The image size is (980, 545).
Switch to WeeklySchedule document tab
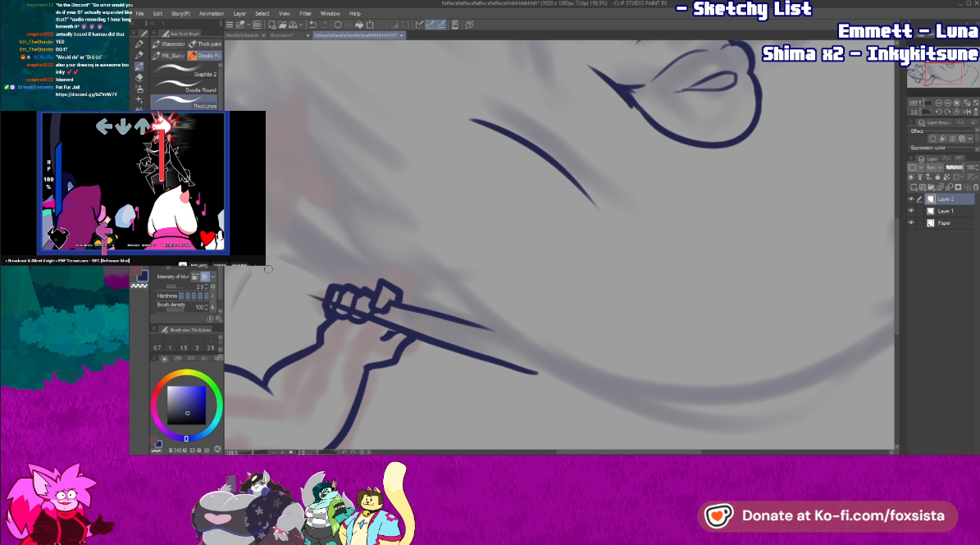243,35
